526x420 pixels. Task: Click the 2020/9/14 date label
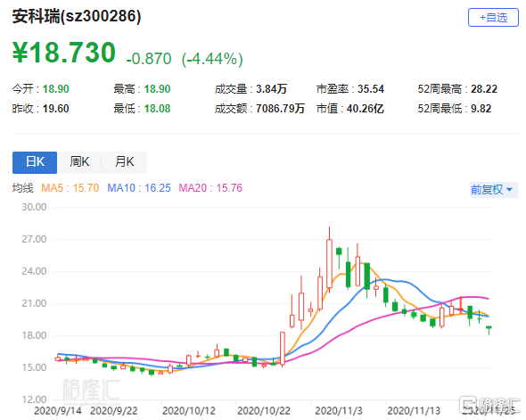tap(58, 411)
